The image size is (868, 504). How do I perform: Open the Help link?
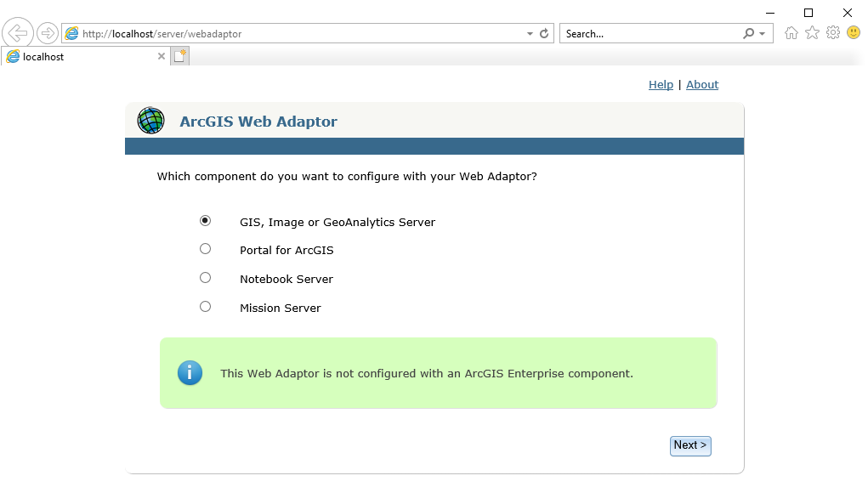(661, 85)
